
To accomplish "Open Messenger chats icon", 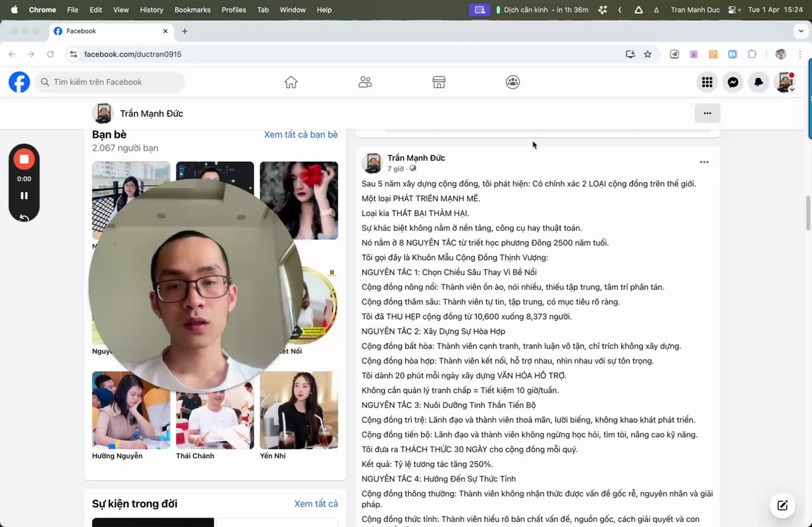I will coord(733,82).
